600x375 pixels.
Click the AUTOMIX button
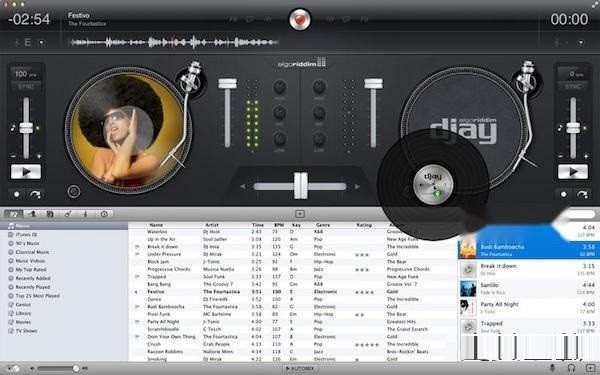(x=300, y=368)
